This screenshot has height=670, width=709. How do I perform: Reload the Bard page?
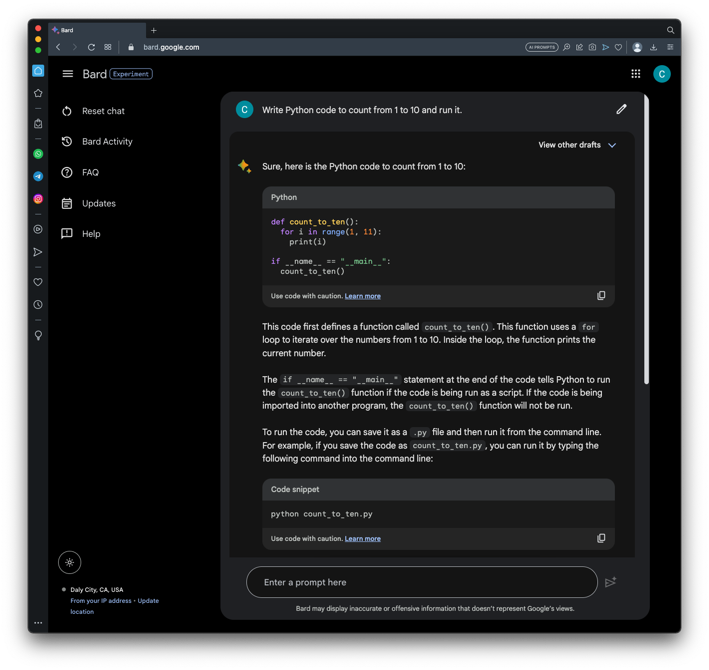91,47
